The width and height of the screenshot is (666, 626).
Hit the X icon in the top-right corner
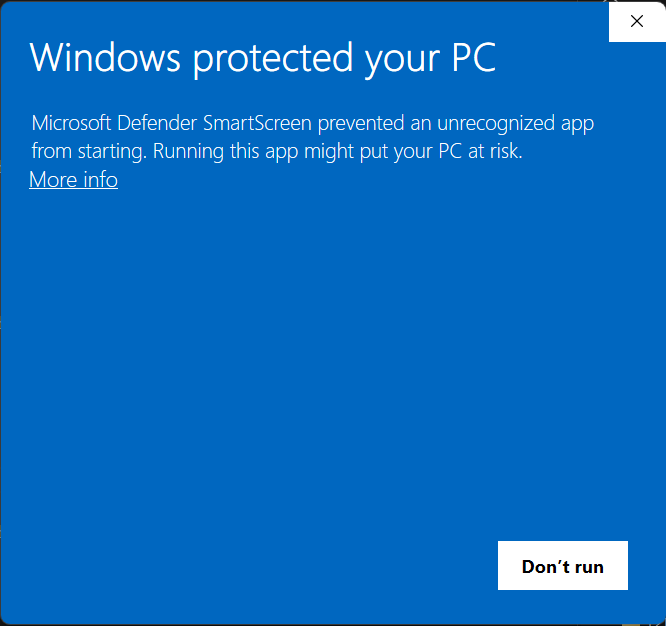pyautogui.click(x=636, y=21)
